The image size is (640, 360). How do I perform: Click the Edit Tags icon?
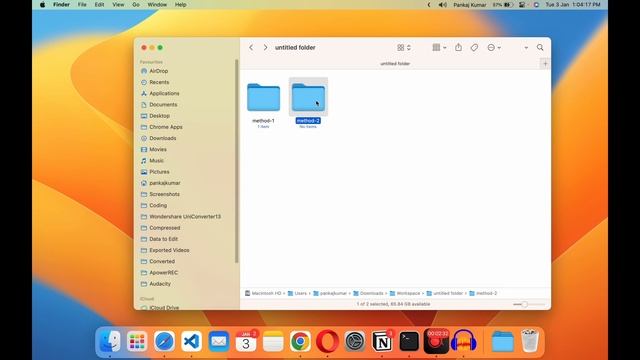(x=474, y=48)
